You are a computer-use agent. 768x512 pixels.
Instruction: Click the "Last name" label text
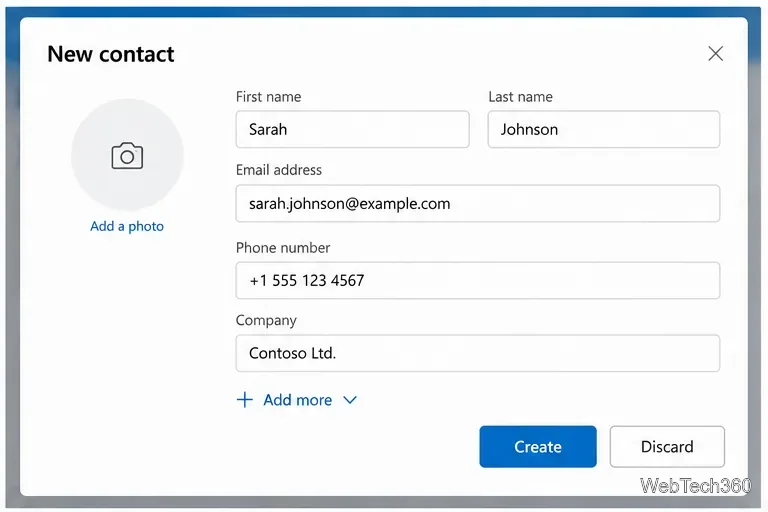520,97
